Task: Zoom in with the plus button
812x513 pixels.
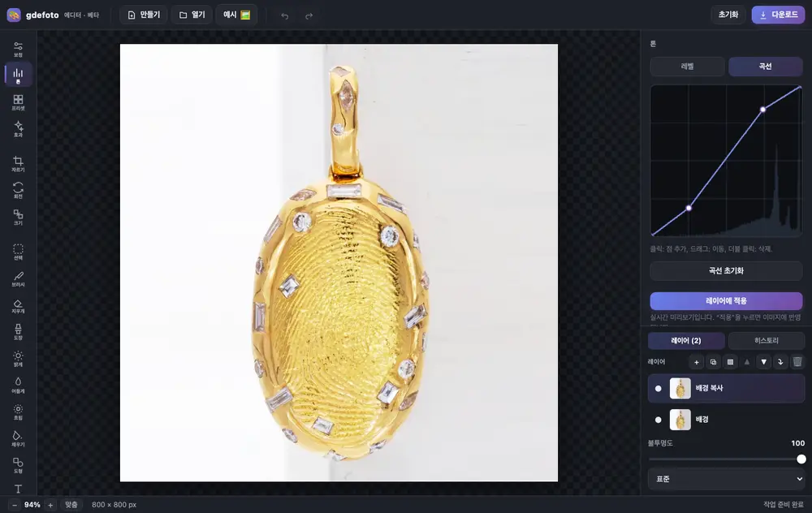Action: click(50, 505)
